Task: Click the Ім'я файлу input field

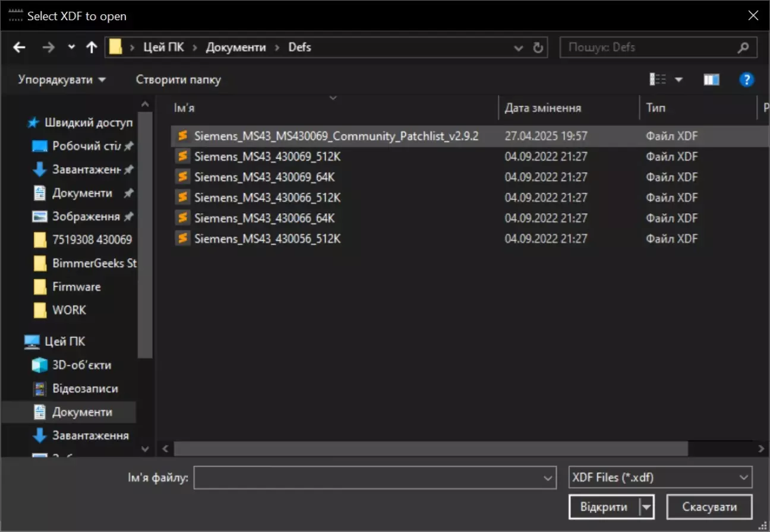Action: click(x=374, y=477)
